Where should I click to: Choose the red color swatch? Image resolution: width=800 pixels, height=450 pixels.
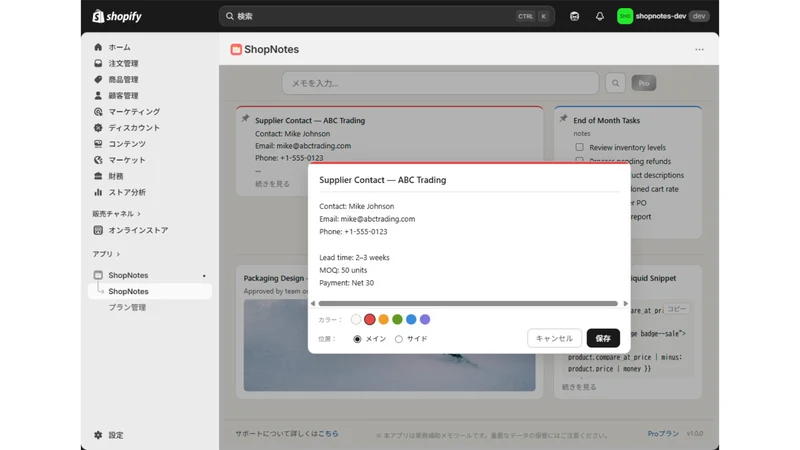[369, 319]
